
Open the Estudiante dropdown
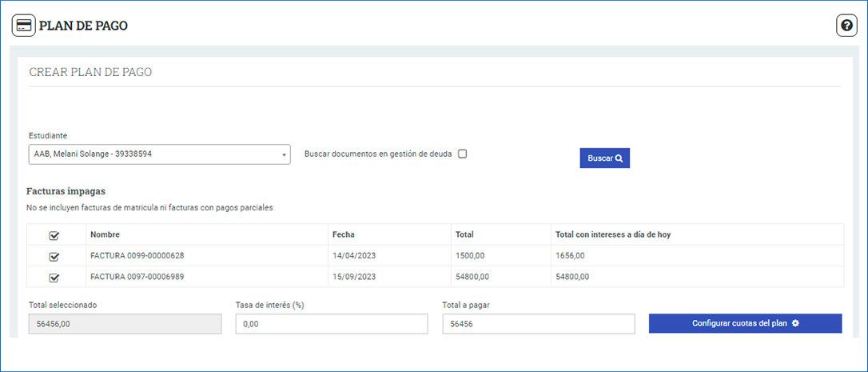(x=159, y=154)
